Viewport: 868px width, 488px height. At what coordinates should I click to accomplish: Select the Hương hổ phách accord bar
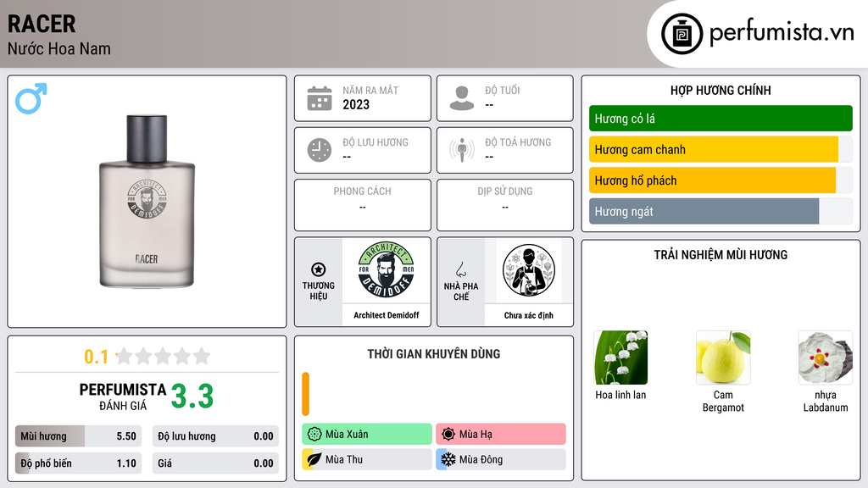tap(721, 180)
